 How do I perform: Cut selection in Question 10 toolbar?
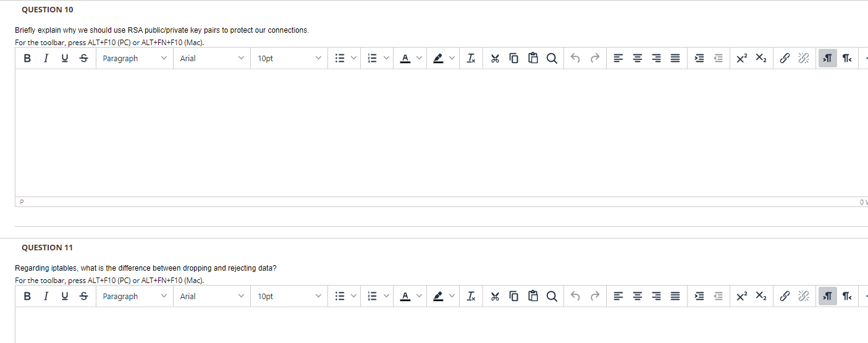click(x=495, y=58)
